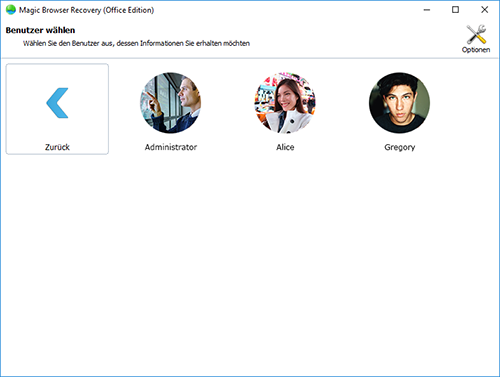
Task: Click the Magic Browser Recovery title text
Action: point(86,10)
